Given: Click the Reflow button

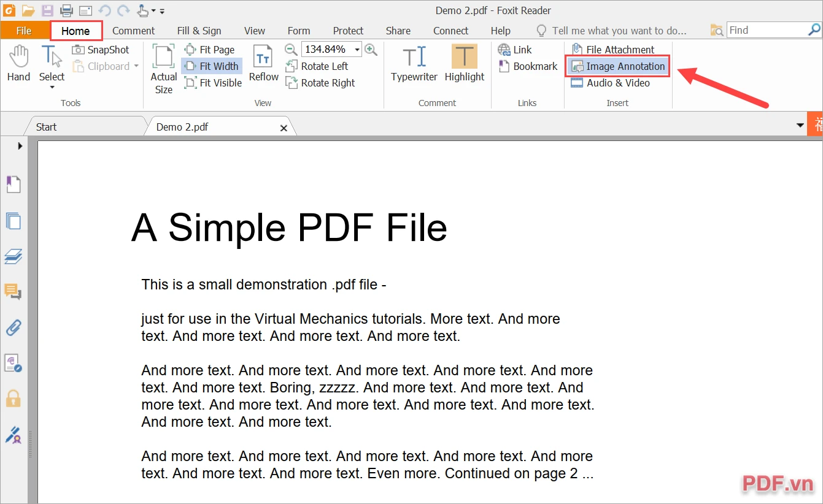Looking at the screenshot, I should 264,63.
